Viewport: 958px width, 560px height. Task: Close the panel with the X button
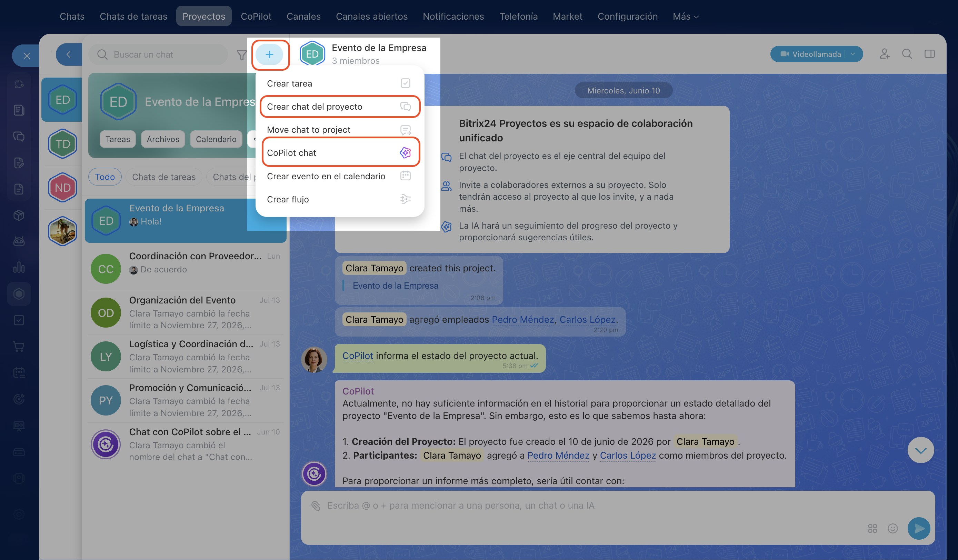pos(27,56)
